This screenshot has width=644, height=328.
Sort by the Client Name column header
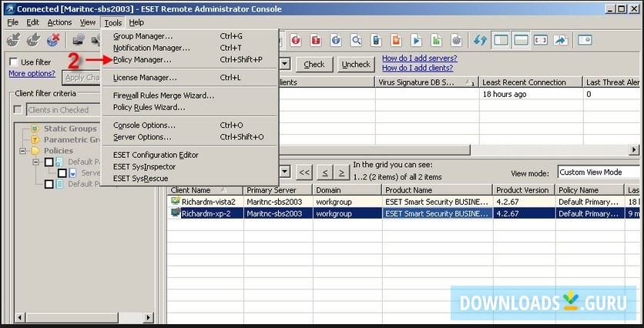[x=205, y=190]
